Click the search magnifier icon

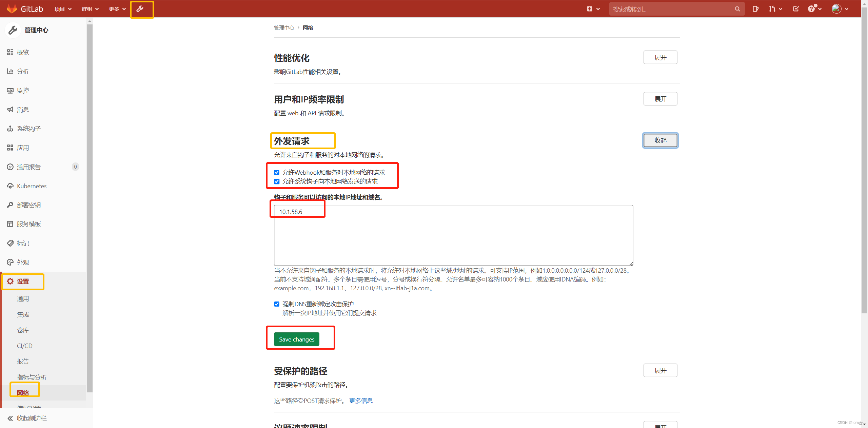737,9
